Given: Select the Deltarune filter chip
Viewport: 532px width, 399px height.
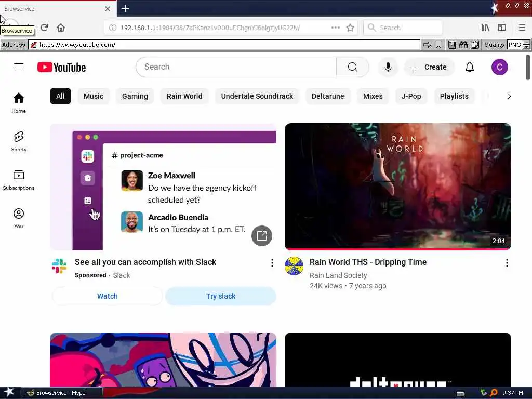Looking at the screenshot, I should point(328,96).
